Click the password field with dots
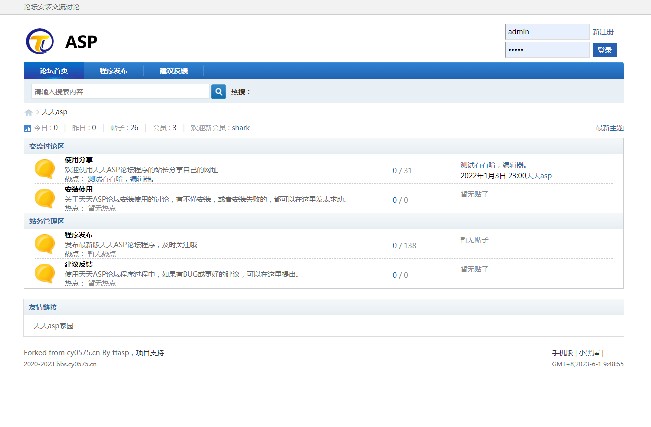651x427 pixels. tap(547, 50)
